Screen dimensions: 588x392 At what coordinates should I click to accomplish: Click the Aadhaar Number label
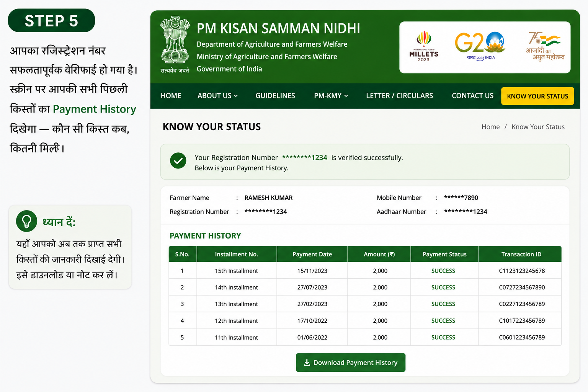(401, 212)
